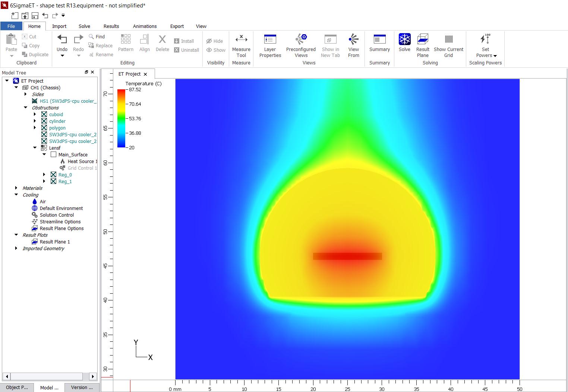Click the View From icon
The image size is (568, 392).
pyautogui.click(x=353, y=39)
